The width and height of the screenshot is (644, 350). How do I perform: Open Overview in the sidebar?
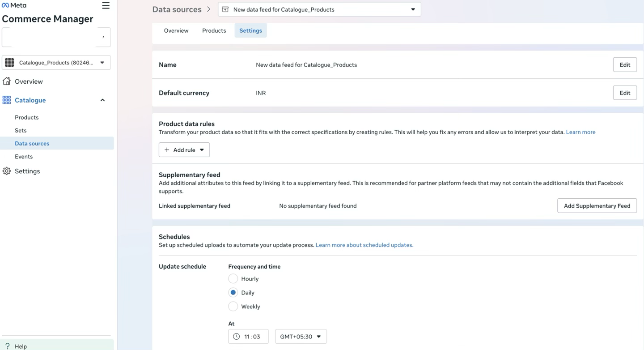coord(29,81)
